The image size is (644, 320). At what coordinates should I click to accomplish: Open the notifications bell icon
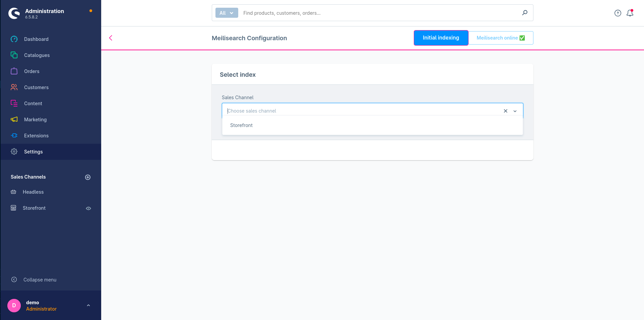[x=630, y=13]
